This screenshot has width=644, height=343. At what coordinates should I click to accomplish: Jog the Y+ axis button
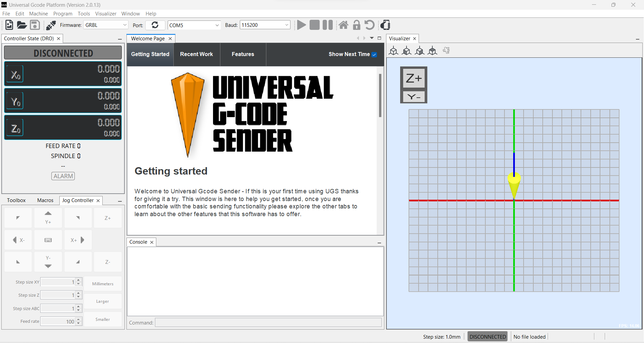click(48, 218)
